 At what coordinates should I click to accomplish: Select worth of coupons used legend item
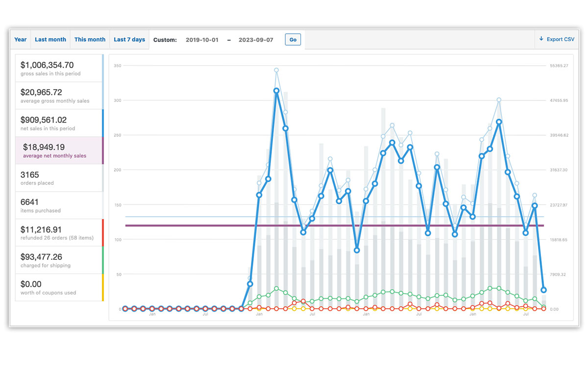coord(59,288)
